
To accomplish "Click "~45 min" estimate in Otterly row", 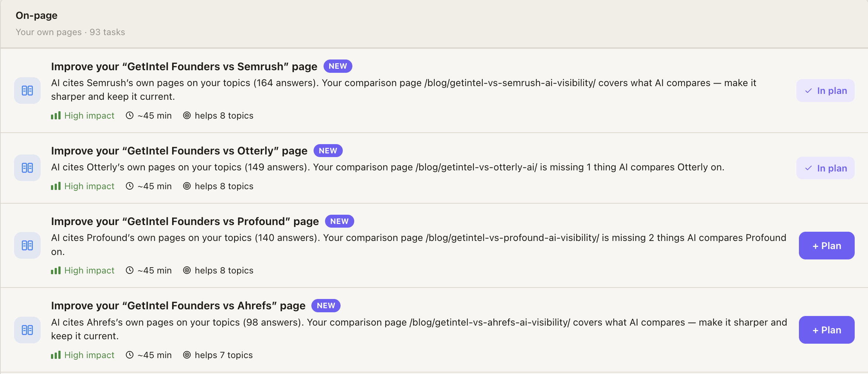I will pos(154,186).
